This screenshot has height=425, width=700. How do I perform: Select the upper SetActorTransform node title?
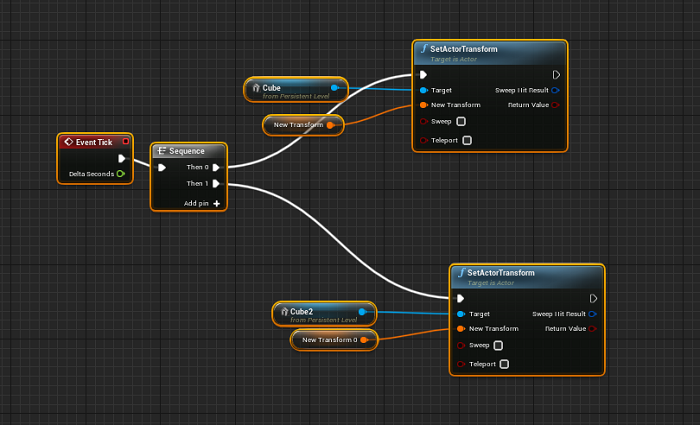tap(463, 49)
